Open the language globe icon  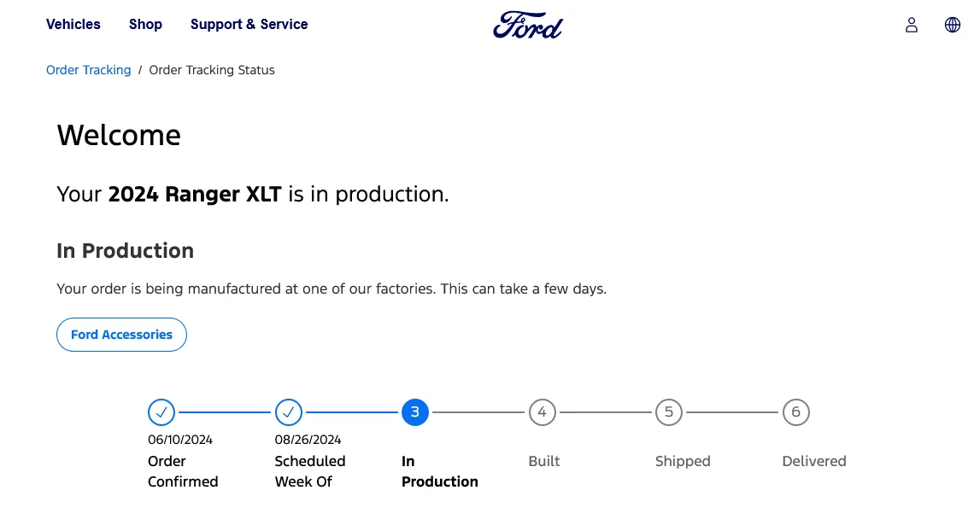pos(953,25)
